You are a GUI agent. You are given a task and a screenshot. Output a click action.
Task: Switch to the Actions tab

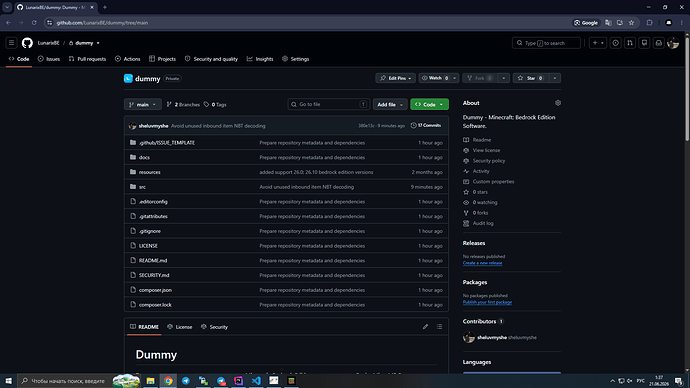128,59
